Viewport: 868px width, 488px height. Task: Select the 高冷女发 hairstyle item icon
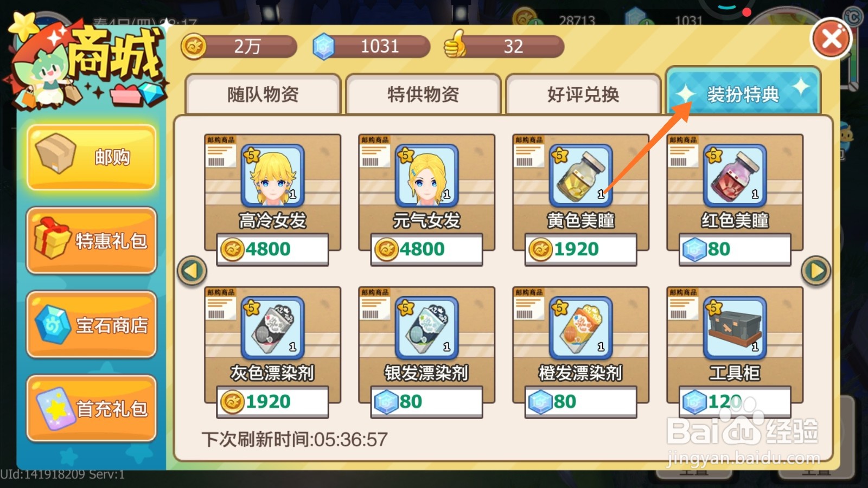click(x=272, y=176)
